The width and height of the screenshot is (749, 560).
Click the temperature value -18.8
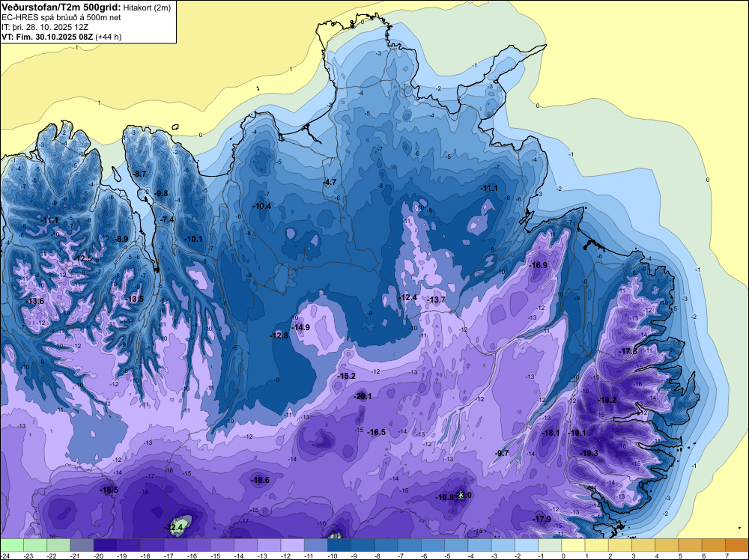(x=444, y=497)
